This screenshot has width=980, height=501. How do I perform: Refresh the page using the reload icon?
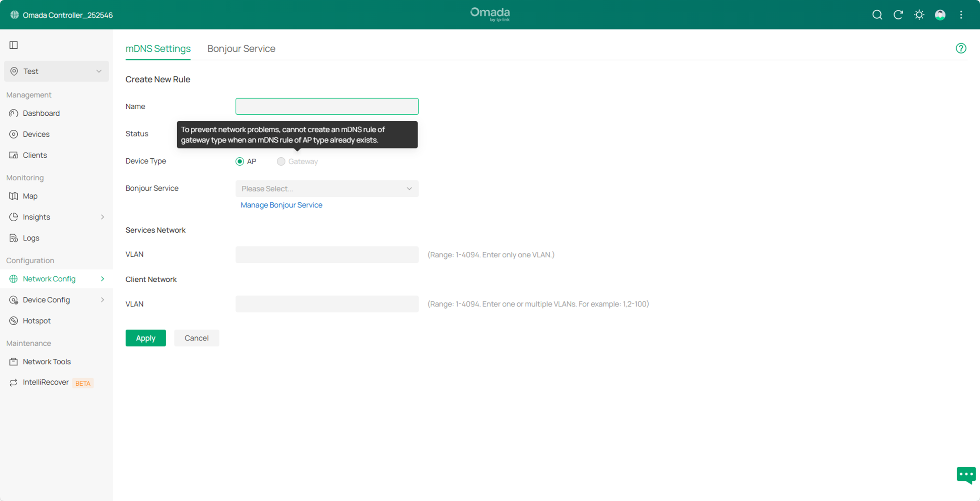tap(898, 15)
